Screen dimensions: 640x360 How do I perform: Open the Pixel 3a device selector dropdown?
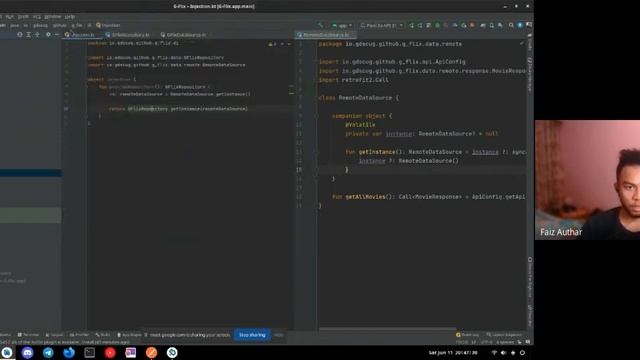(x=382, y=25)
